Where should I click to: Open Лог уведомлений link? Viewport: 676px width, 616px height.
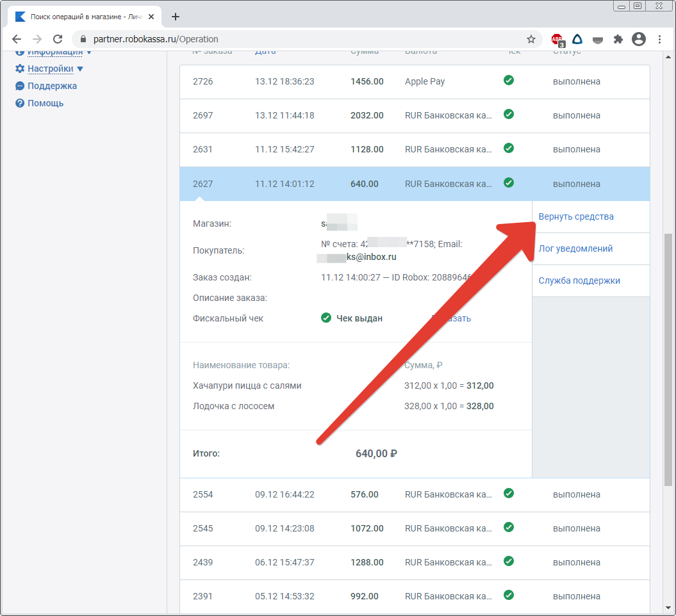tap(575, 248)
